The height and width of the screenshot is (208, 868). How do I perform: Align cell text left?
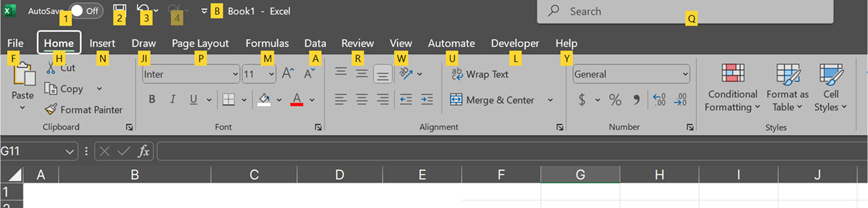[x=341, y=99]
